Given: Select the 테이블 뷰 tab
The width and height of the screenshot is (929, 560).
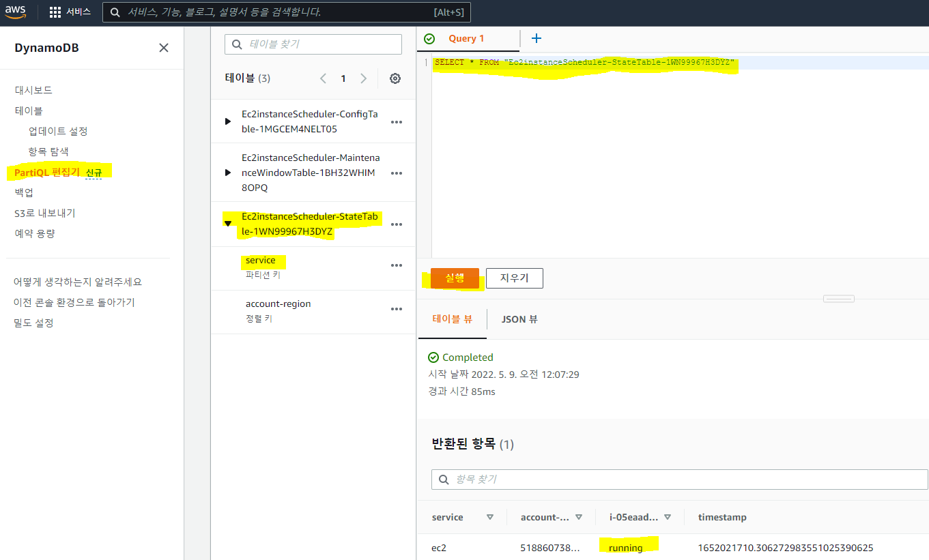Looking at the screenshot, I should pyautogui.click(x=453, y=319).
